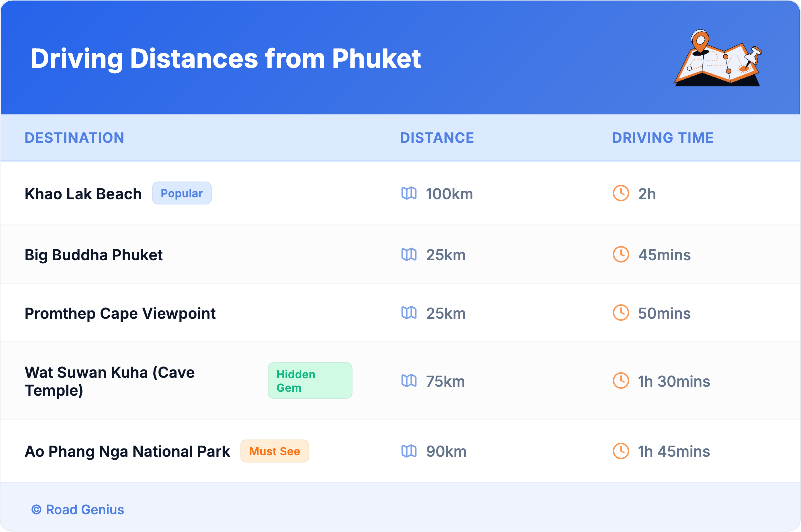
Task: Click the map illustration in the header
Action: pos(718,58)
